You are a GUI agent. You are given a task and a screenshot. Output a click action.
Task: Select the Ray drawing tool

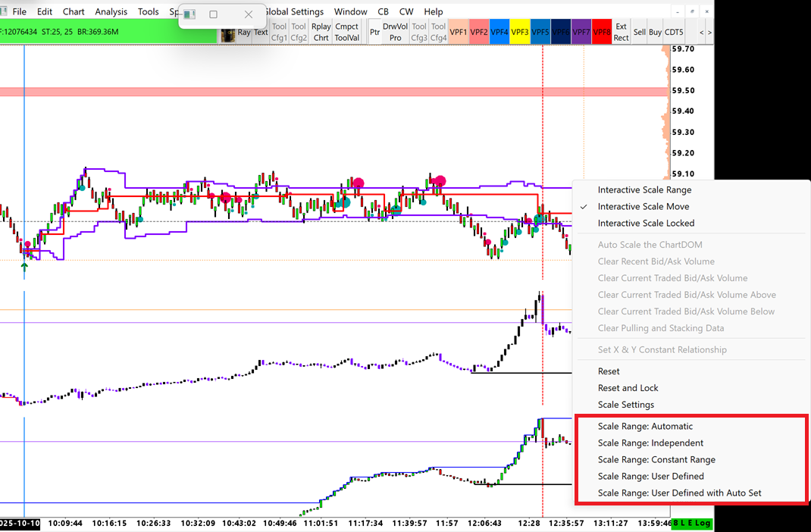click(244, 32)
